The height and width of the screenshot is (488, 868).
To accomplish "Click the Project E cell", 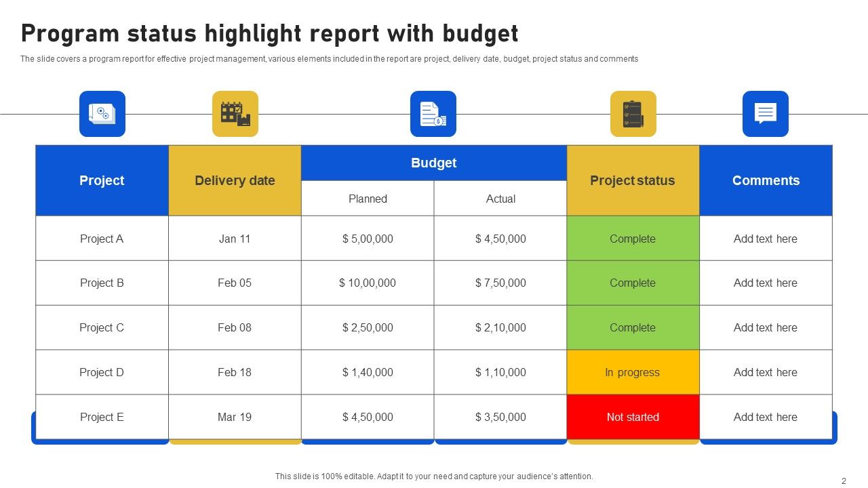I will [102, 417].
